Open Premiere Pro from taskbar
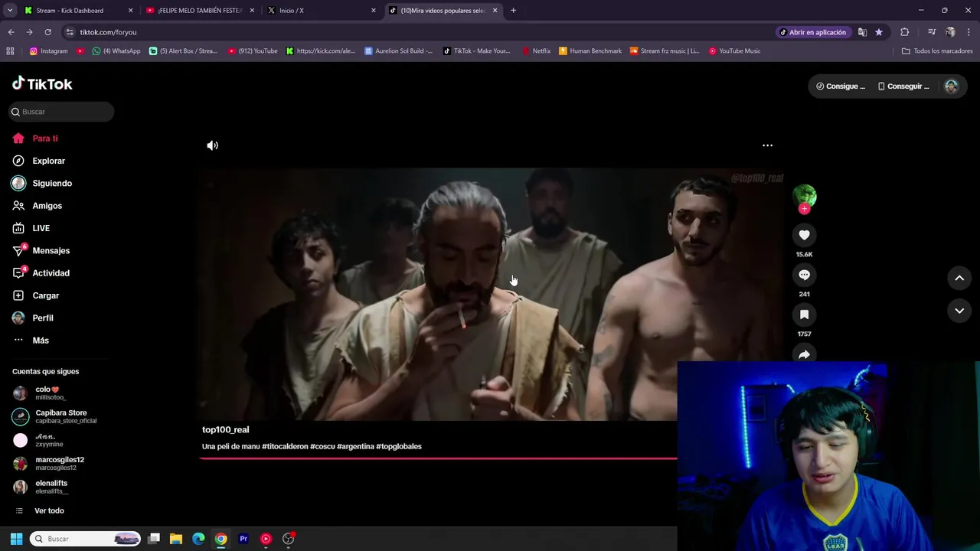Image resolution: width=980 pixels, height=551 pixels. (243, 539)
